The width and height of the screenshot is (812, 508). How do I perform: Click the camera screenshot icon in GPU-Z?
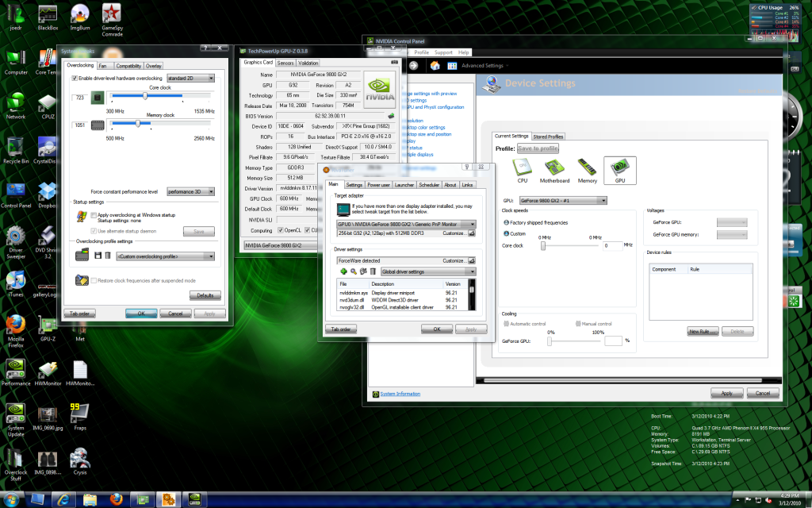point(395,62)
